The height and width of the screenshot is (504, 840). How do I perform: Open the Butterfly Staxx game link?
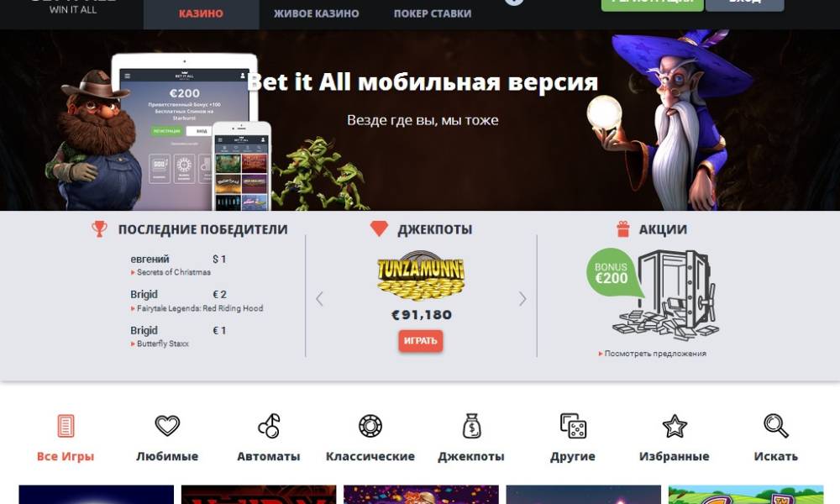(160, 344)
